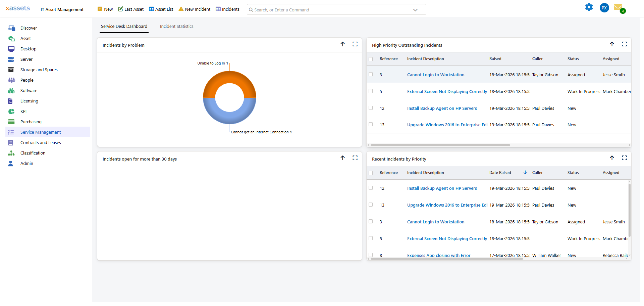Open the messages envelope icon with notifications
644x306 pixels.
pyautogui.click(x=619, y=7)
